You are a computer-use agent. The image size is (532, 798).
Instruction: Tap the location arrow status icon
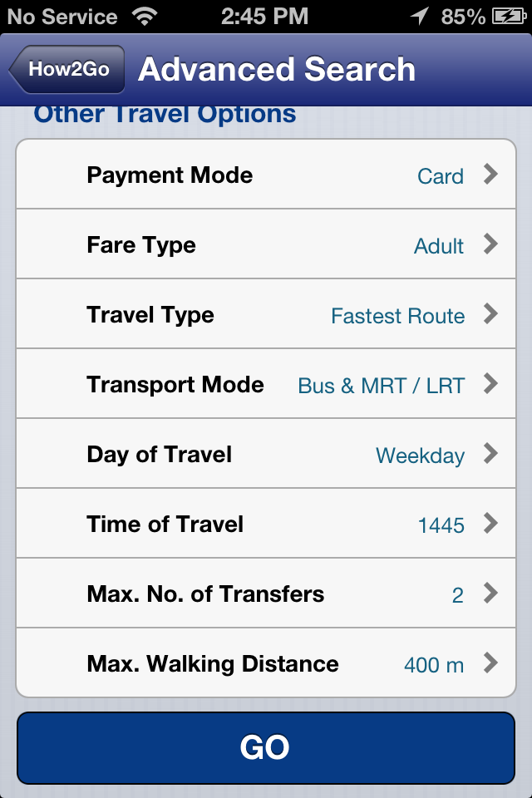(421, 16)
